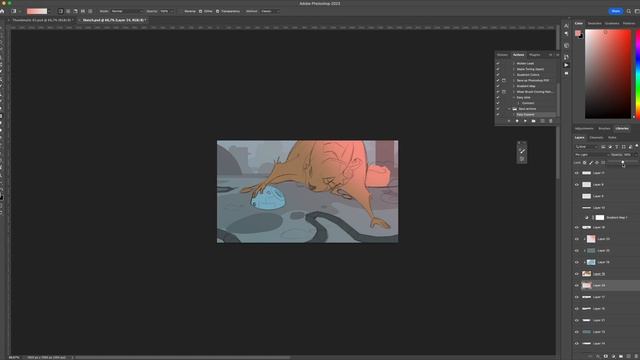Click the lock image pixels brush icon
This screenshot has width=640, height=360.
click(591, 162)
